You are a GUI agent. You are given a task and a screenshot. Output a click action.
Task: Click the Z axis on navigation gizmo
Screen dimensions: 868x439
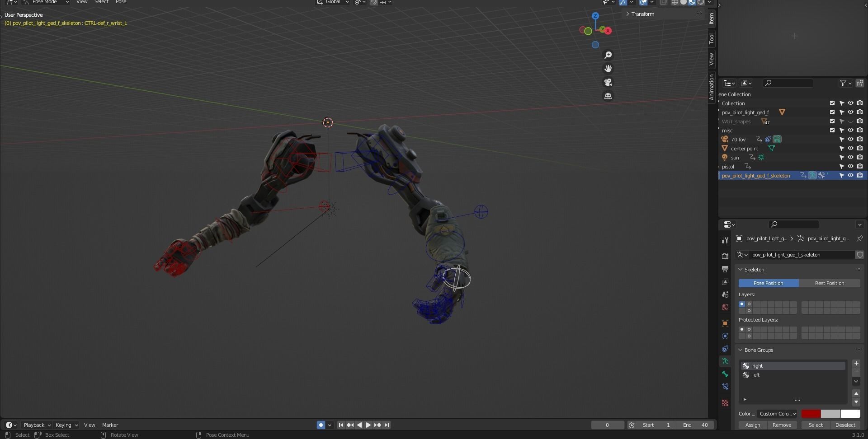(595, 16)
